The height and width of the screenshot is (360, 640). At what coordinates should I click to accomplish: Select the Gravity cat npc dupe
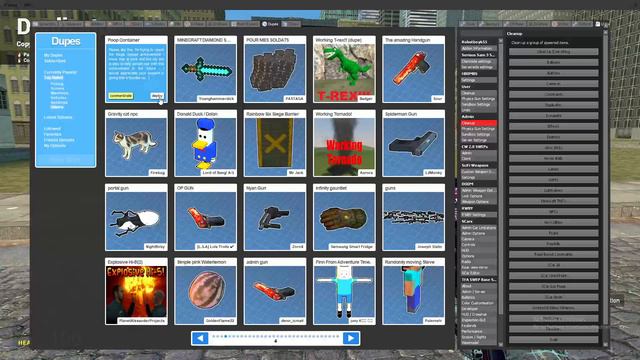136,143
